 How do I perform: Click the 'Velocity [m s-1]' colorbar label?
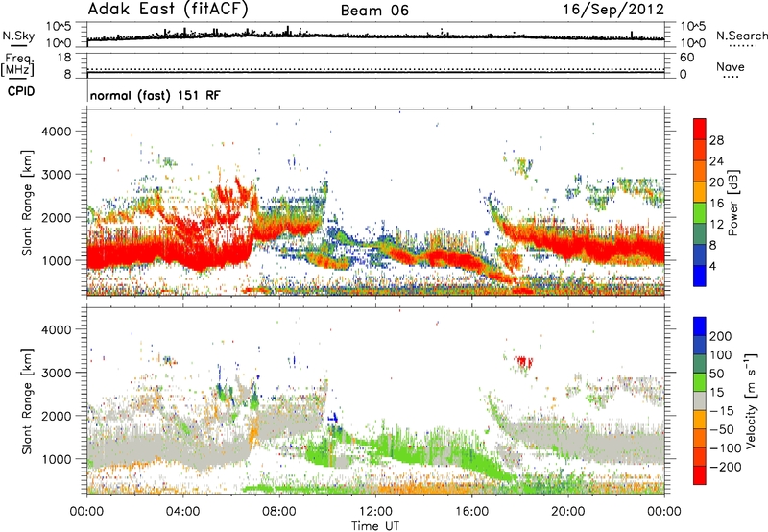coord(750,400)
